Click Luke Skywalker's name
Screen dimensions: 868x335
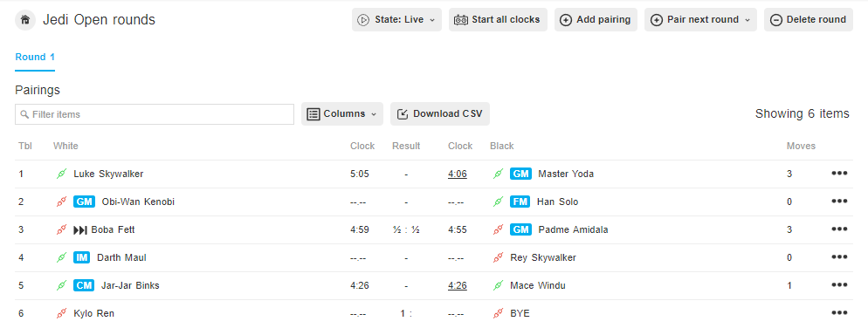[x=108, y=174]
